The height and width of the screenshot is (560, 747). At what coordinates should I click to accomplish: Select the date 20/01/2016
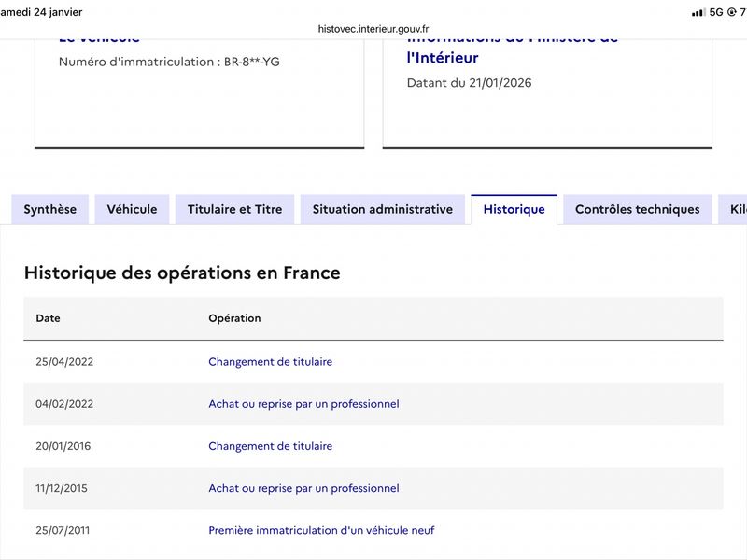63,446
